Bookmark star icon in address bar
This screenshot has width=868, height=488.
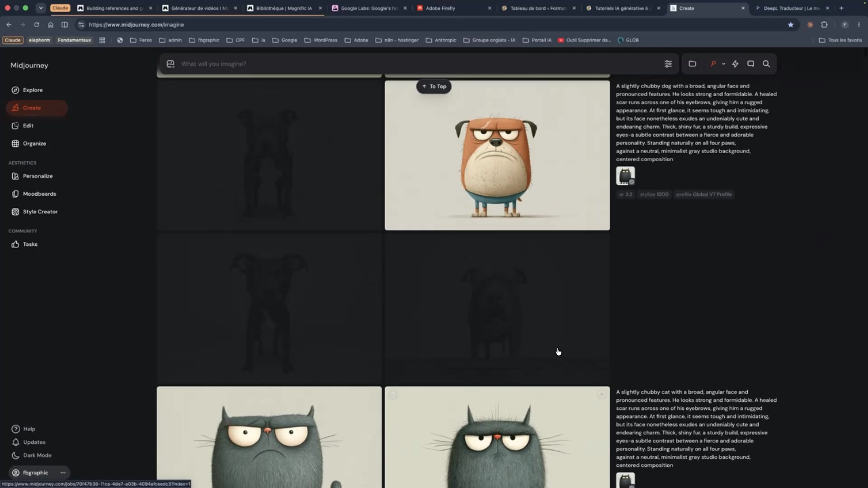791,25
